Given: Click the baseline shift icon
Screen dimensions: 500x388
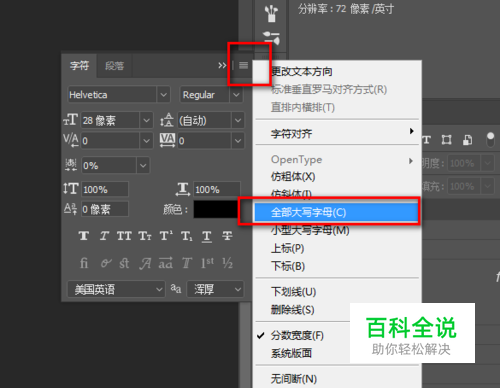Looking at the screenshot, I should pos(70,209).
